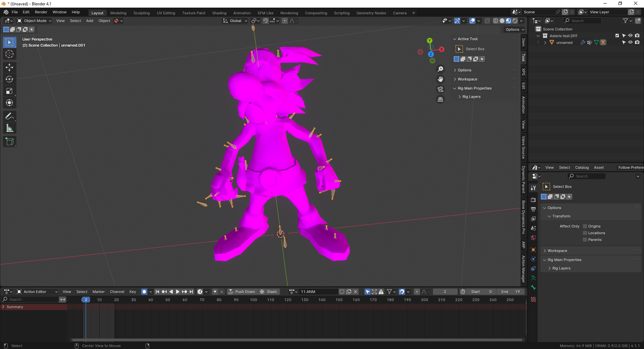Expand Options panel in sidebar
This screenshot has height=349, width=644.
tap(464, 70)
